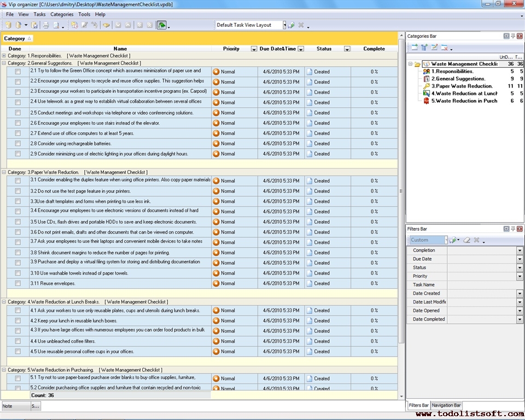525x420 pixels.
Task: Check the Done box for task 2.1
Action: pyautogui.click(x=17, y=72)
